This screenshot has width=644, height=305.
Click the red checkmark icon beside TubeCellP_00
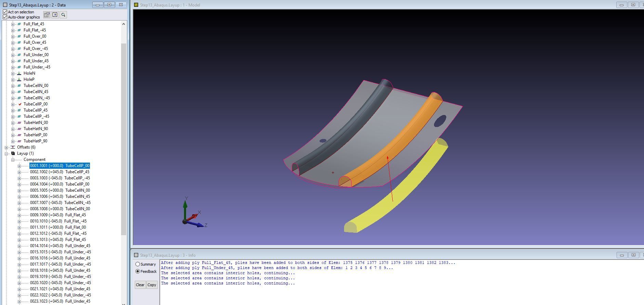[x=20, y=104]
